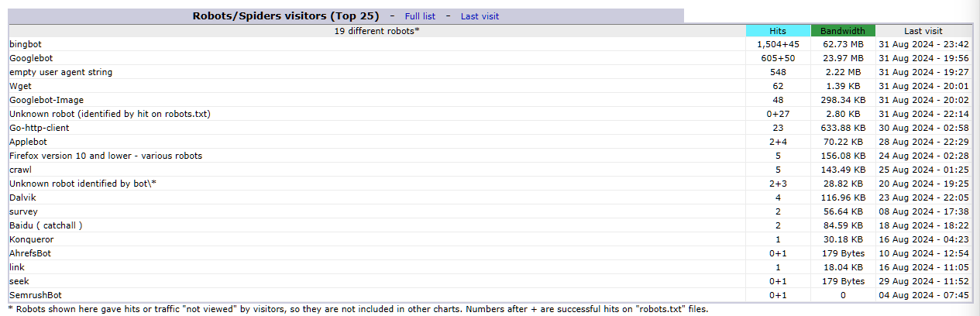Screen dimensions: 980x316
Task: Select the AhrefsBot robot name
Action: point(31,253)
